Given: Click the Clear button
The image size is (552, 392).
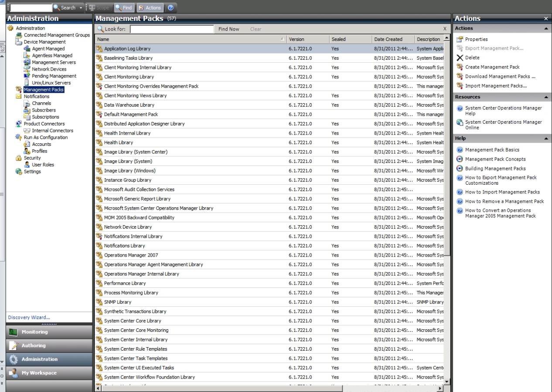Looking at the screenshot, I should [x=256, y=29].
